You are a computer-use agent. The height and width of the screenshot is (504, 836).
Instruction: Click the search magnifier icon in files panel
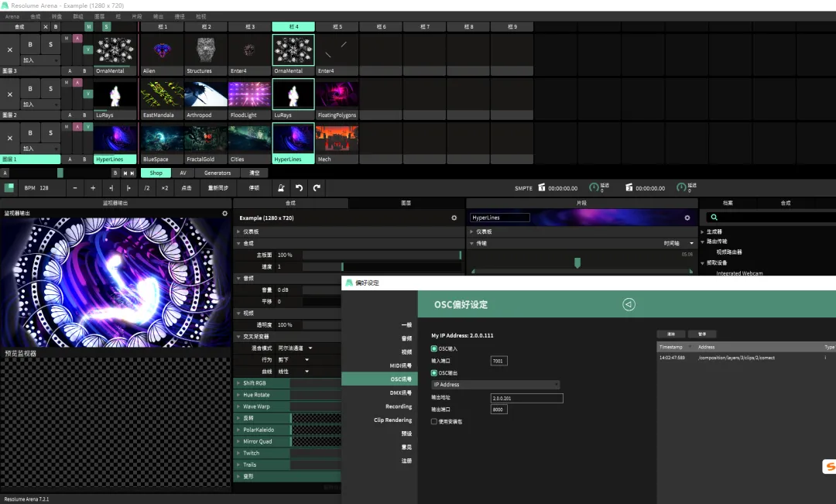(714, 217)
